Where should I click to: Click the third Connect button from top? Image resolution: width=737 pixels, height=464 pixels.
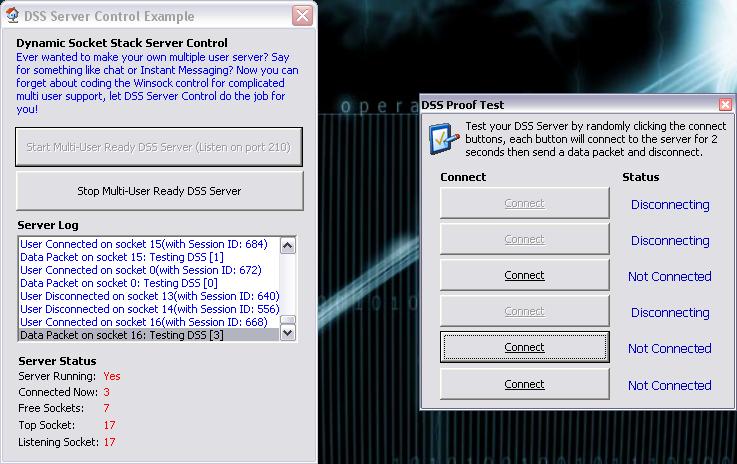tap(524, 275)
